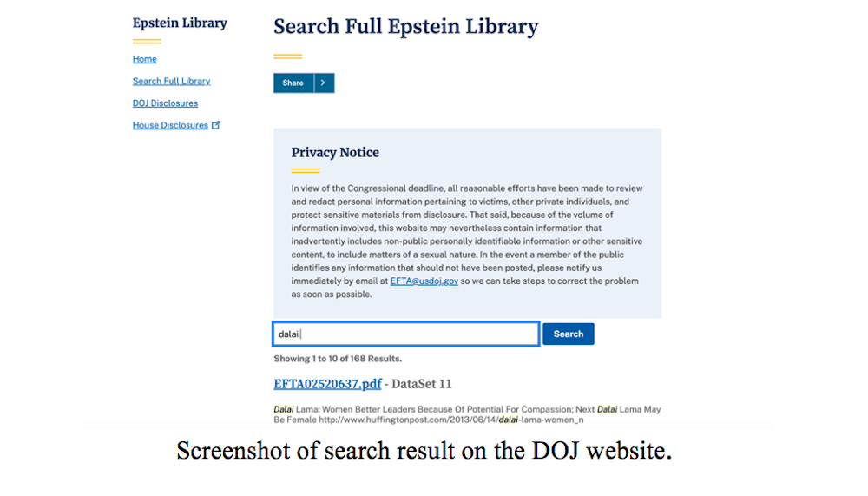Expand the Share chevron arrow
Screen dimensions: 868x496
(x=324, y=83)
